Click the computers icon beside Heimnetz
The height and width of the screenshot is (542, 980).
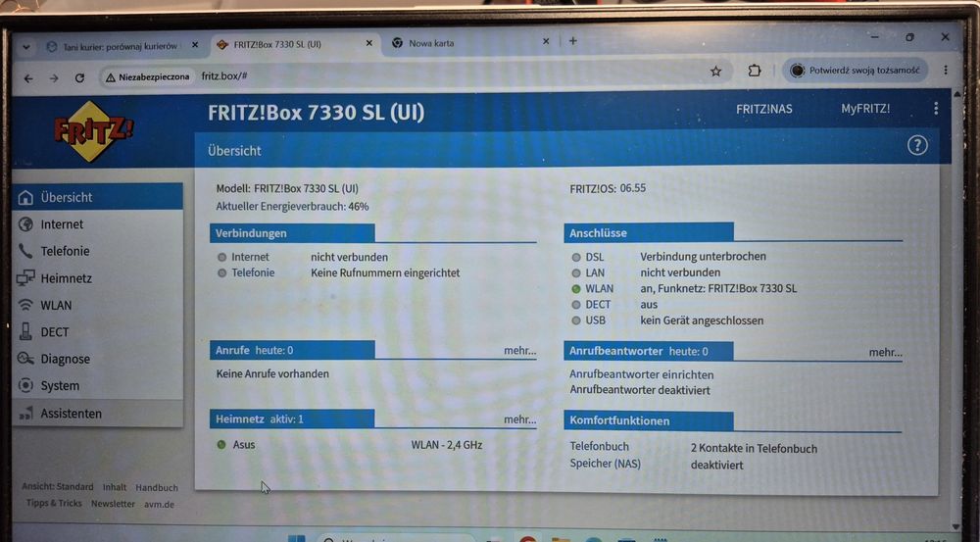pyautogui.click(x=25, y=277)
